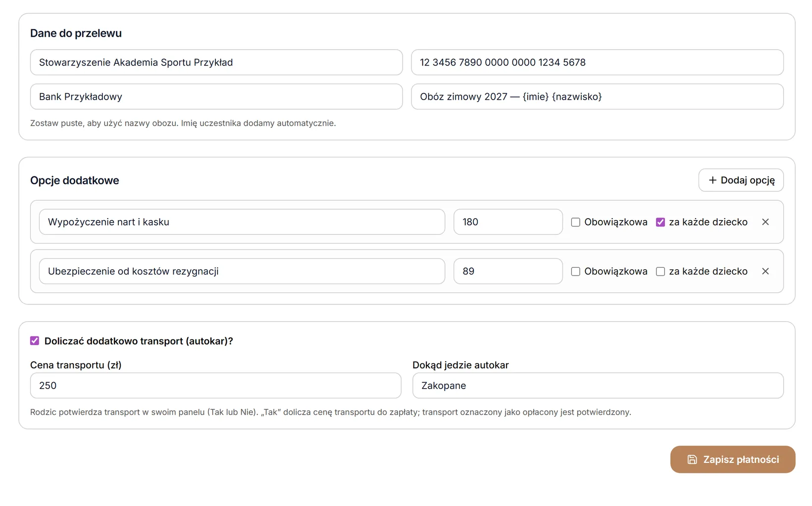Click the save icon in Zapisz płatności

click(x=692, y=459)
